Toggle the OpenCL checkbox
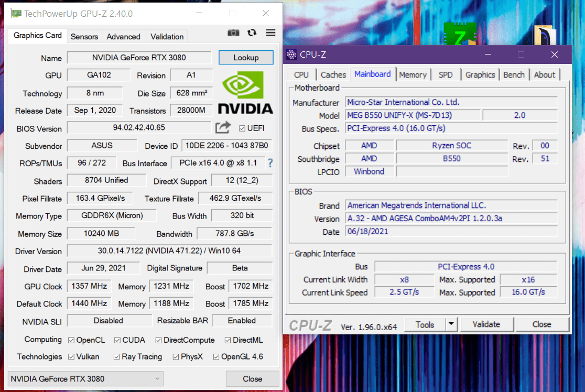The image size is (585, 392). [x=71, y=340]
